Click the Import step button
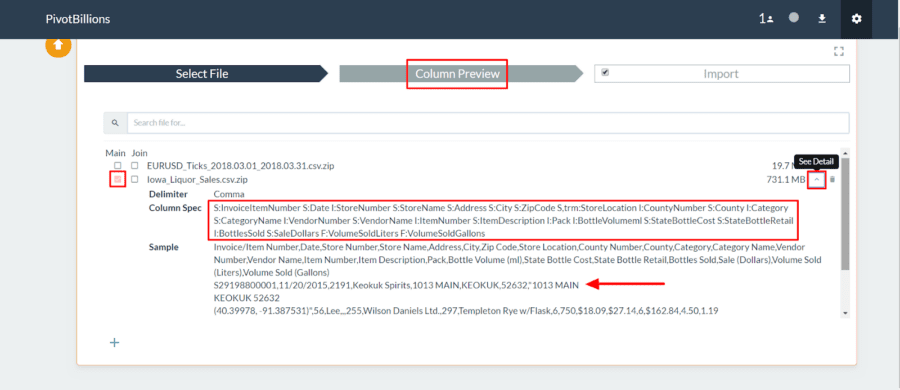900x390 pixels. pos(721,74)
